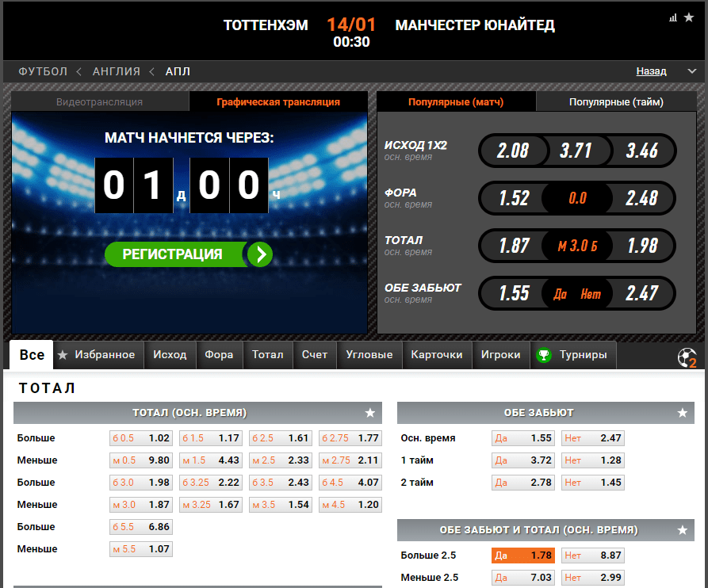Bet on home win odds 2.08

[513, 151]
